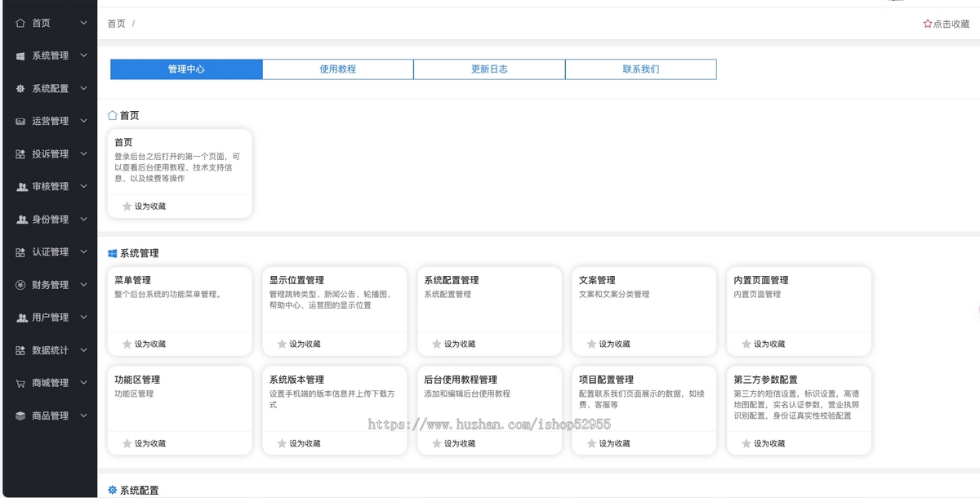Expand the sidebar 系统管理 chevron
The image size is (980, 498).
(83, 56)
